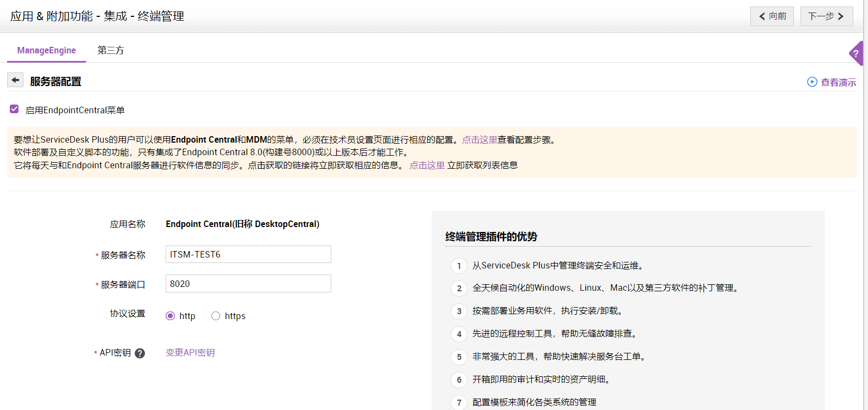Click the 协议设置 field label

click(x=128, y=314)
